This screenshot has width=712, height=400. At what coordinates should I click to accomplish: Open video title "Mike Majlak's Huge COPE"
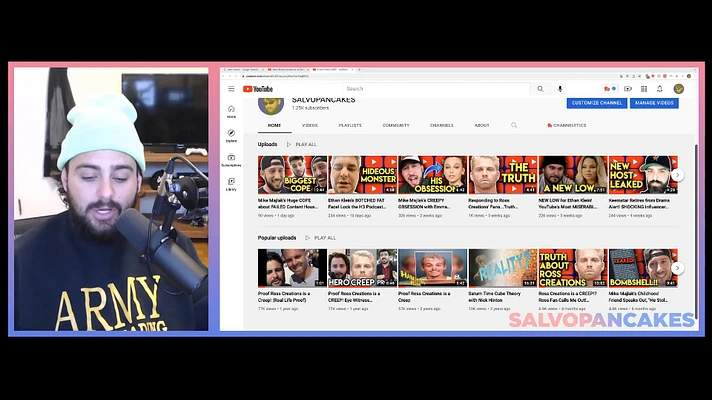(288, 203)
